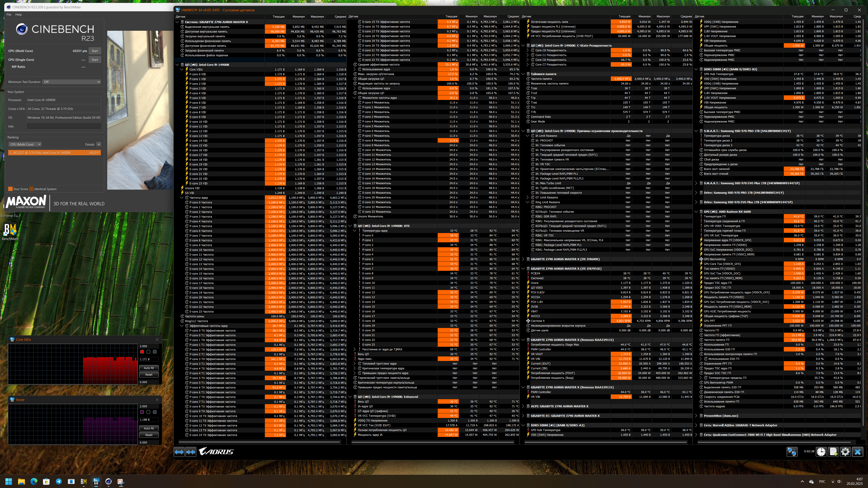Click blue X close sensors icon
The image size is (868, 488).
click(858, 452)
